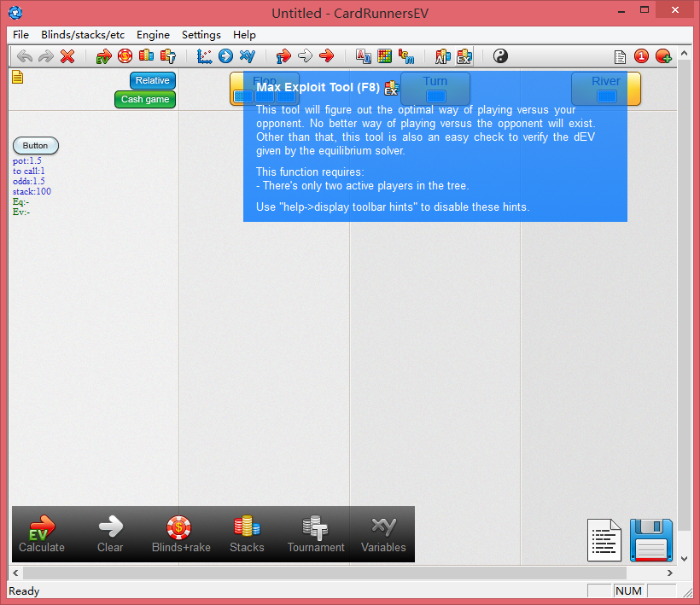Click the red X delete icon

coord(67,56)
